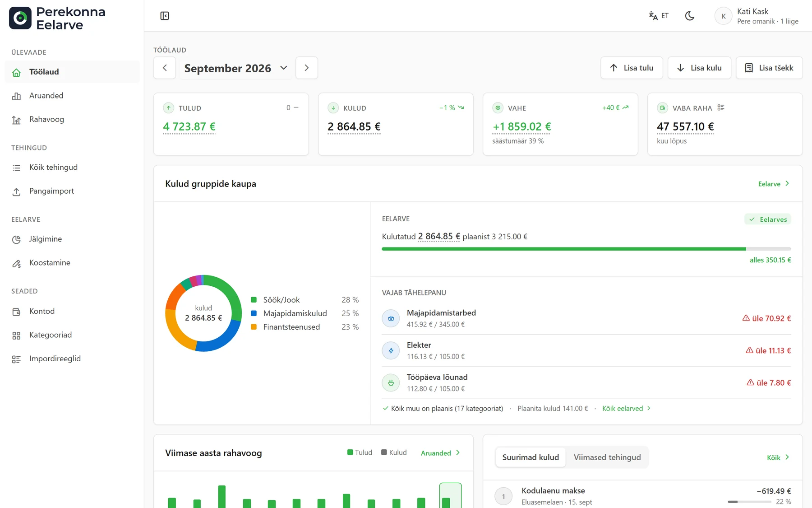
Task: Open the Eelarve link in Kulud gruppide kaupa
Action: [x=774, y=184]
